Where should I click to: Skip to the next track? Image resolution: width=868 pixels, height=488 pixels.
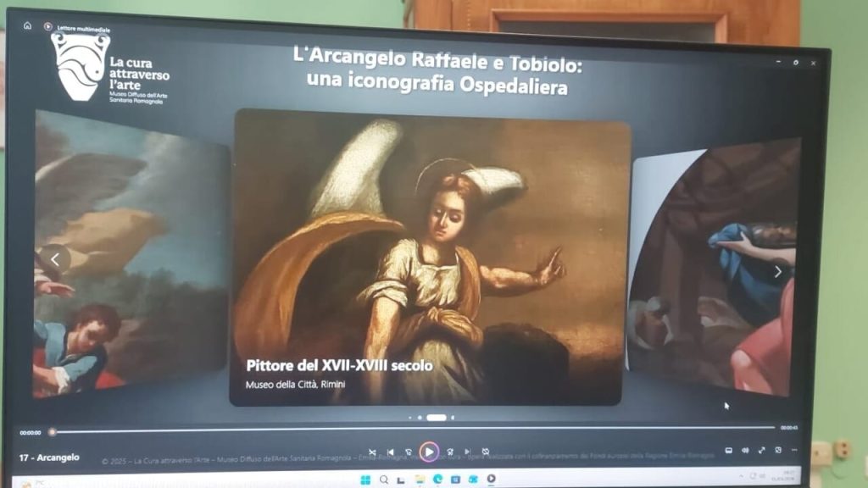(468, 452)
